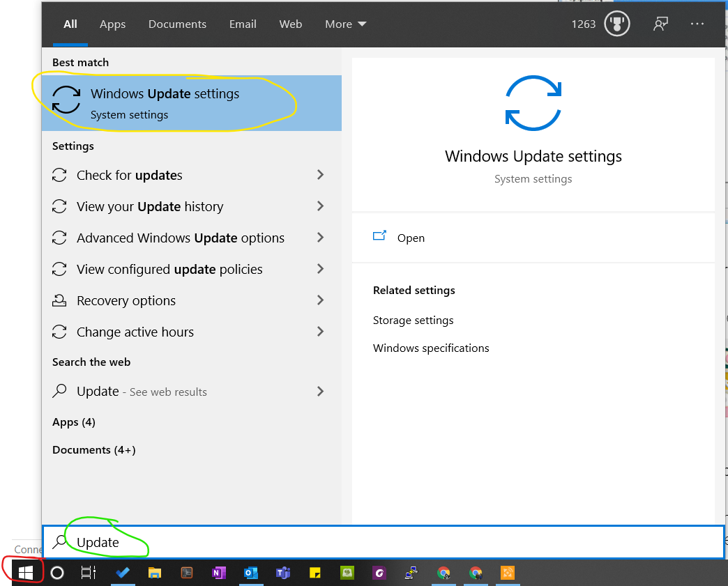Image resolution: width=728 pixels, height=586 pixels.
Task: Open the orange taskbar app icon
Action: tap(508, 573)
